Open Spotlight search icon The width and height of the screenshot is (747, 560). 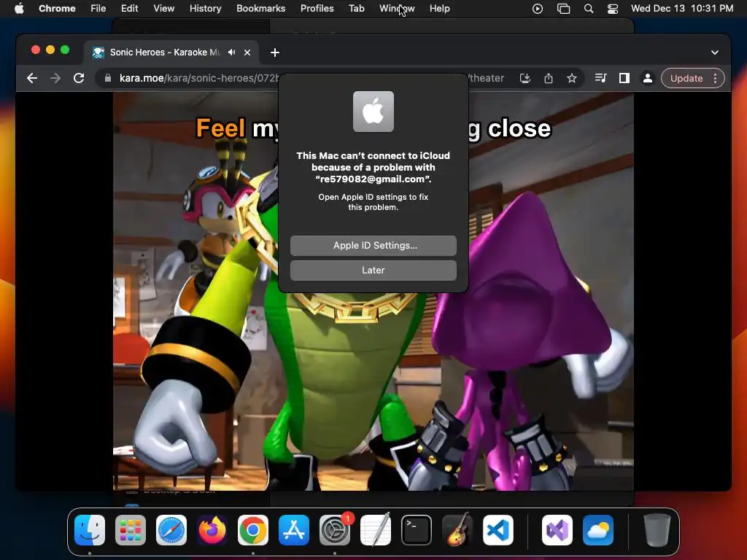tap(589, 9)
